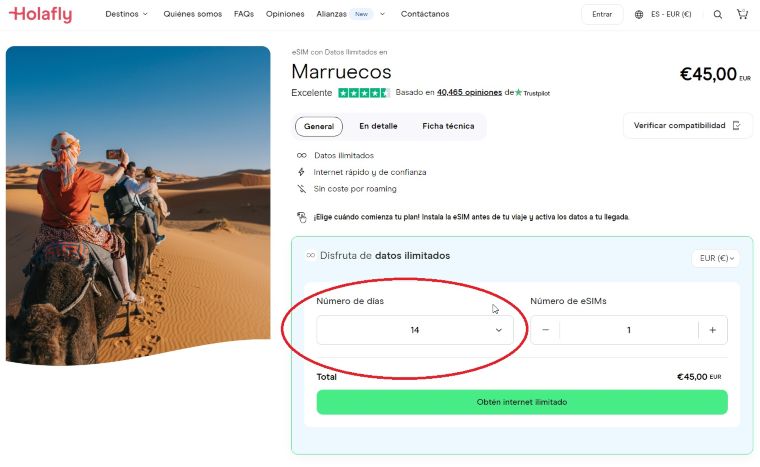
Task: Switch to the Ficha técnica tab
Action: [448, 126]
